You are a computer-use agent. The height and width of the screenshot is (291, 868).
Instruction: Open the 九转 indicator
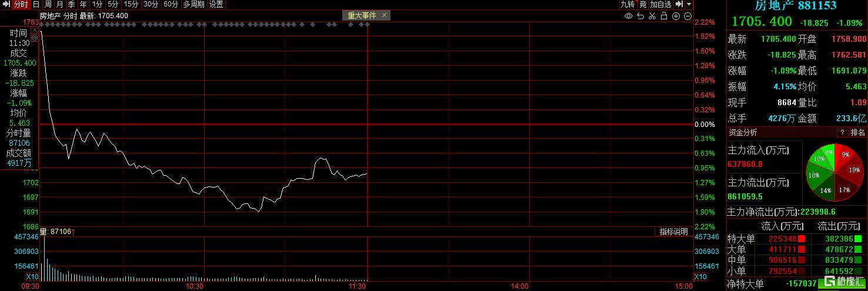coord(627,4)
